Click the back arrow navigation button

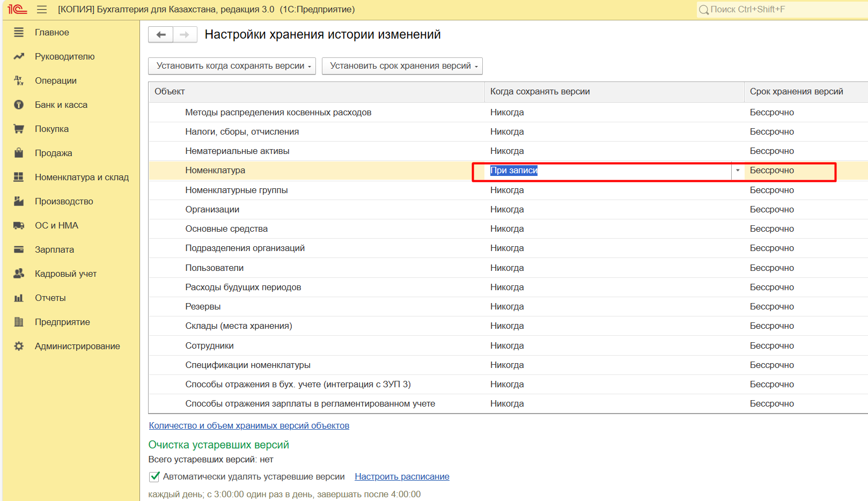[x=161, y=35]
